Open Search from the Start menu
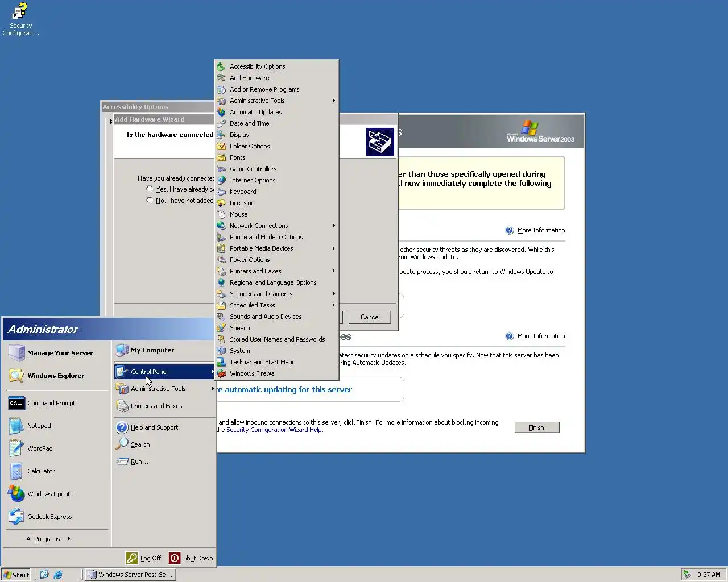The image size is (728, 582). pos(164,444)
